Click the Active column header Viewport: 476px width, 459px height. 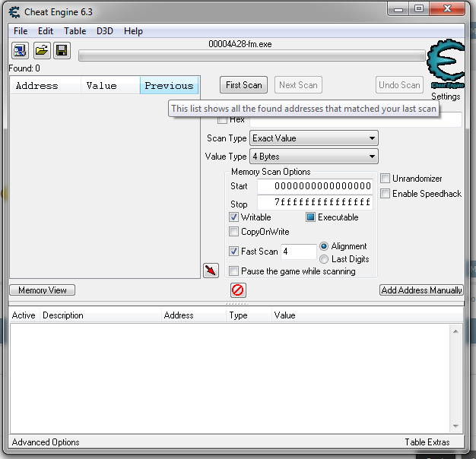[24, 315]
